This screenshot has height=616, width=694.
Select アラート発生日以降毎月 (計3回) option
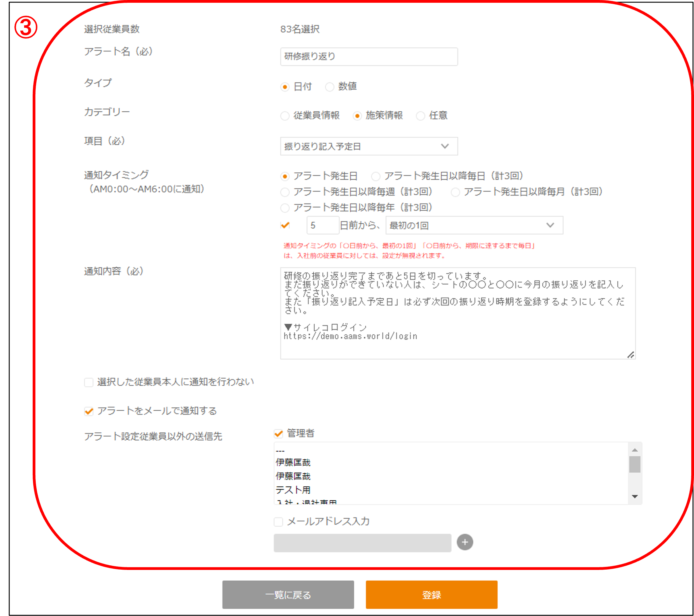455,192
